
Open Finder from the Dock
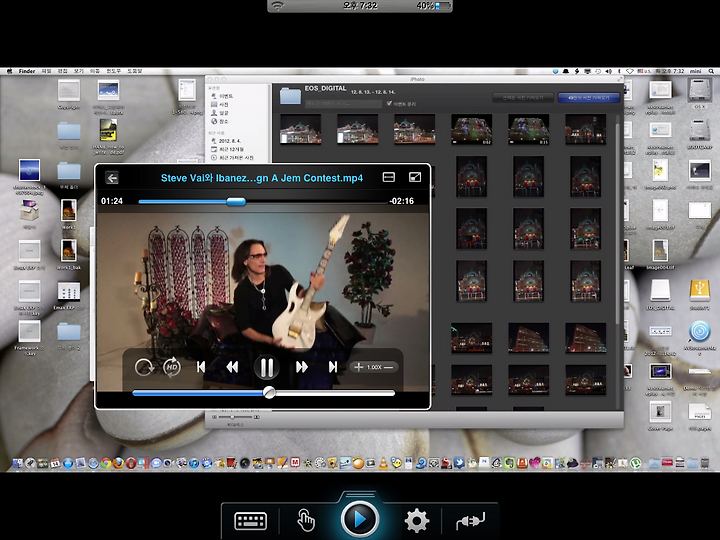click(x=17, y=463)
